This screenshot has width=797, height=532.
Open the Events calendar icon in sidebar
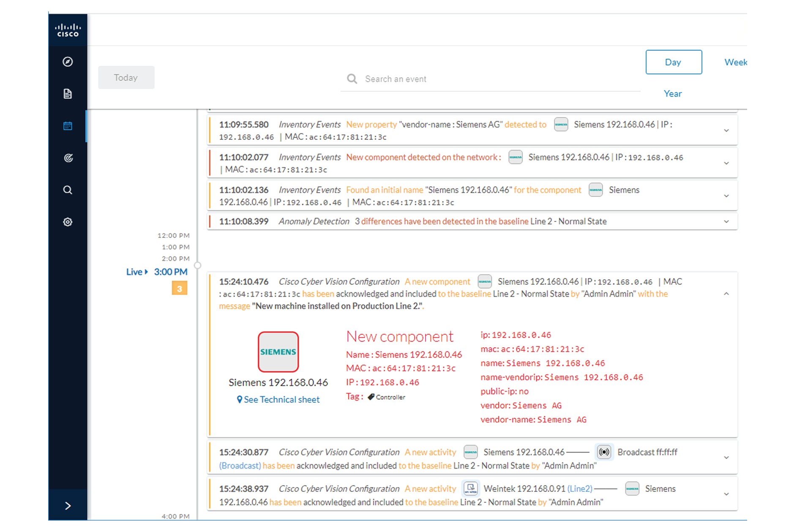[x=68, y=125]
